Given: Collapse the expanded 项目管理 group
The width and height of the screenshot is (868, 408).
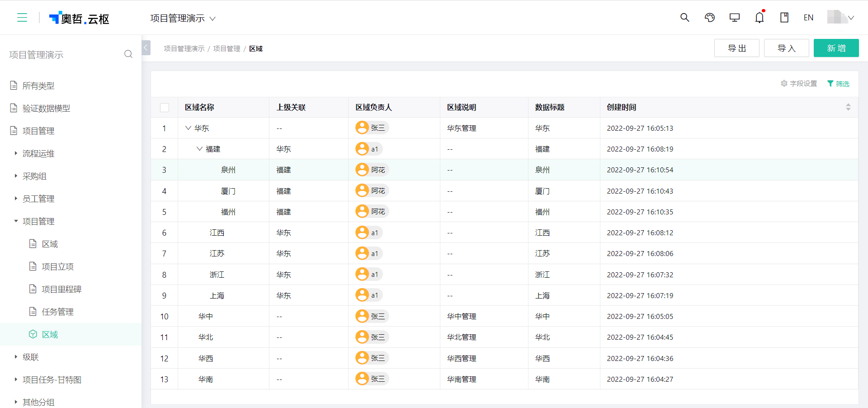Looking at the screenshot, I should click(x=38, y=221).
